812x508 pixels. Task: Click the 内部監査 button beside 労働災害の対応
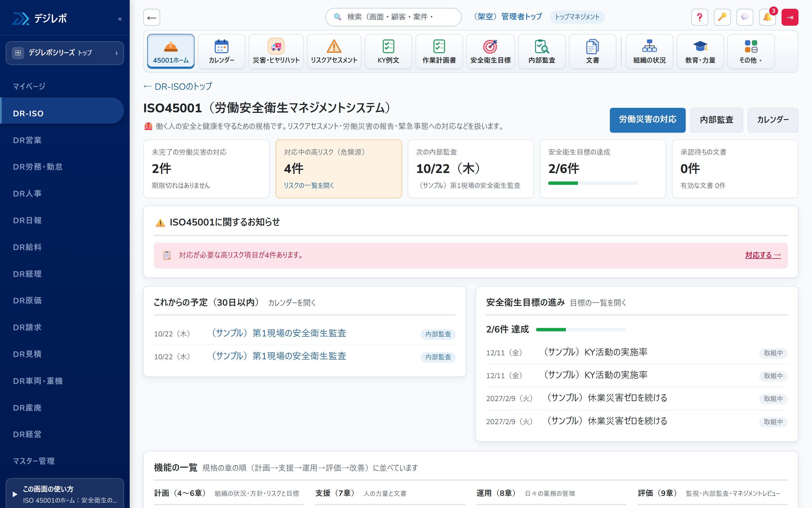click(716, 120)
